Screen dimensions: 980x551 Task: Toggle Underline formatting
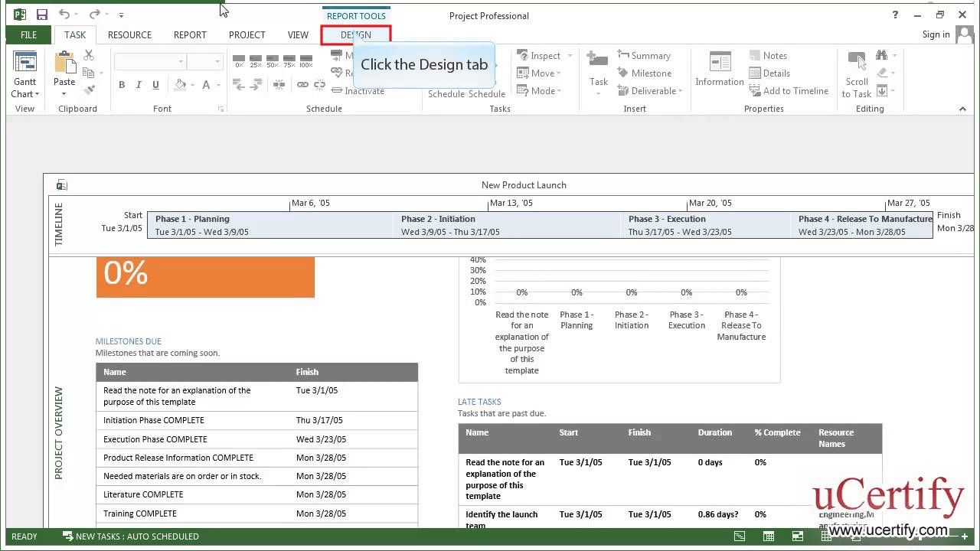[x=155, y=85]
